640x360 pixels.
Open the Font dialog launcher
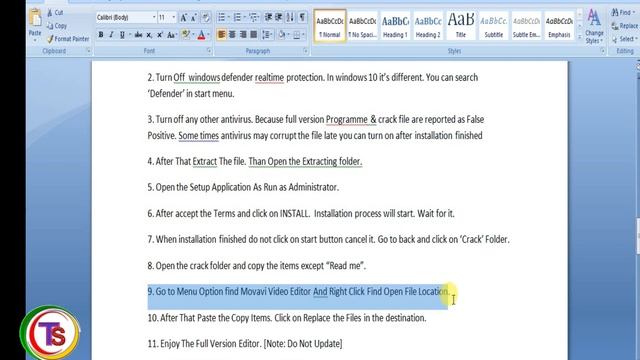(x=209, y=51)
